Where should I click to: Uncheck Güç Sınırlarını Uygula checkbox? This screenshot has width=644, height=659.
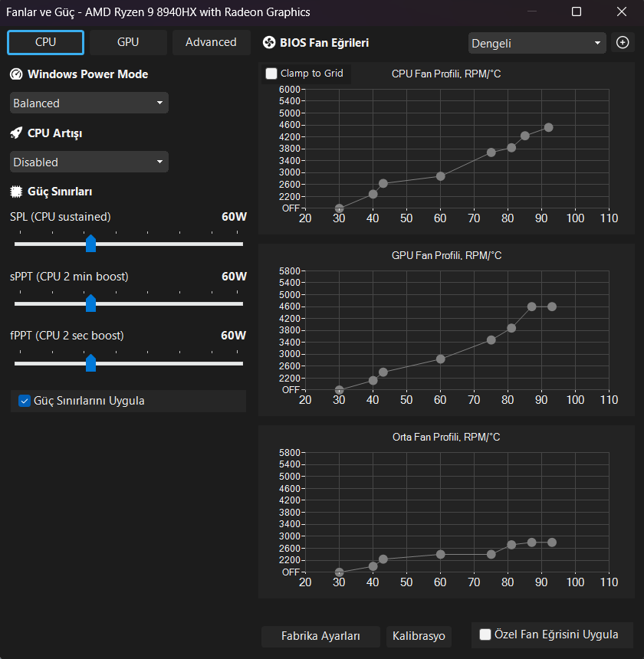[x=25, y=401]
